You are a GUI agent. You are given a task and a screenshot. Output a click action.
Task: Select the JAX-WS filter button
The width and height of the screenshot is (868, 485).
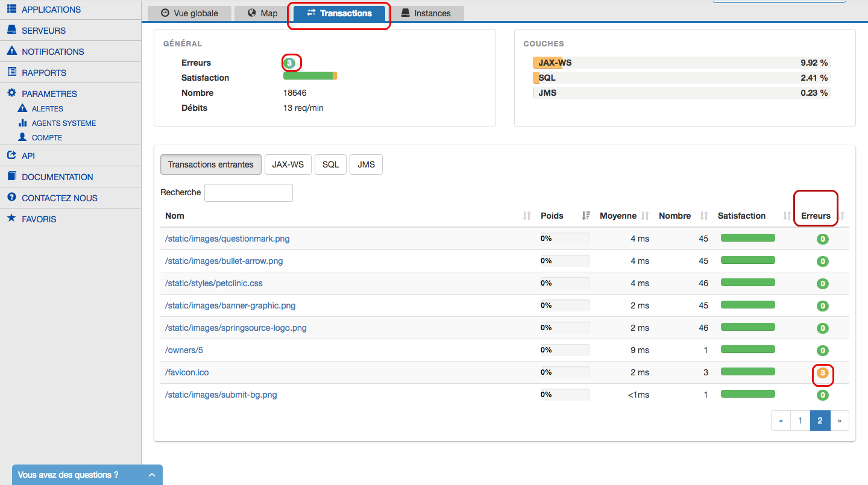288,164
